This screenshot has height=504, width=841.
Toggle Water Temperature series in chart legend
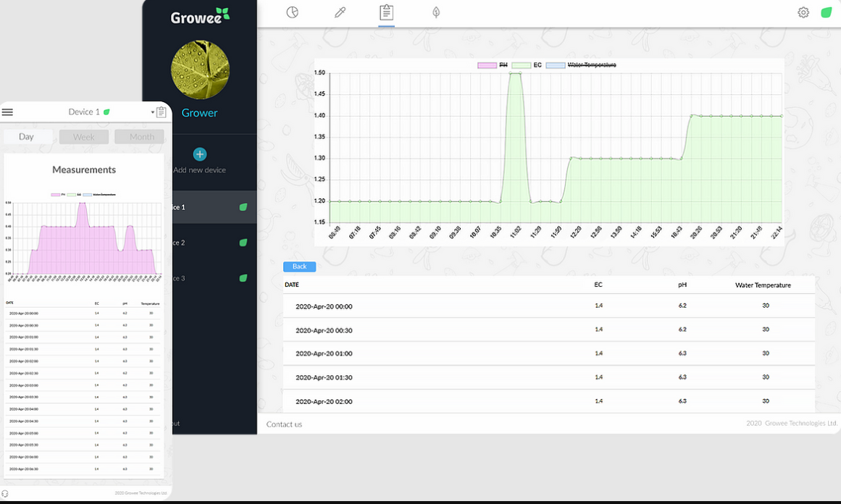click(581, 65)
